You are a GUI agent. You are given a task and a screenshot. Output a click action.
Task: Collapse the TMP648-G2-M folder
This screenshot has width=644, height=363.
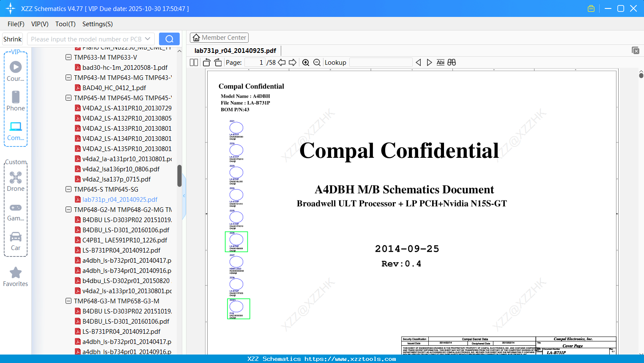pos(69,209)
